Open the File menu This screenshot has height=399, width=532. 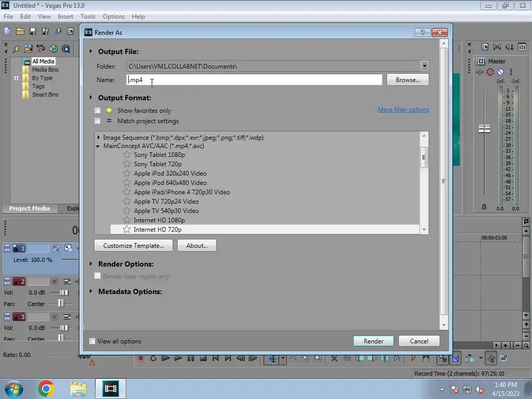(8, 17)
